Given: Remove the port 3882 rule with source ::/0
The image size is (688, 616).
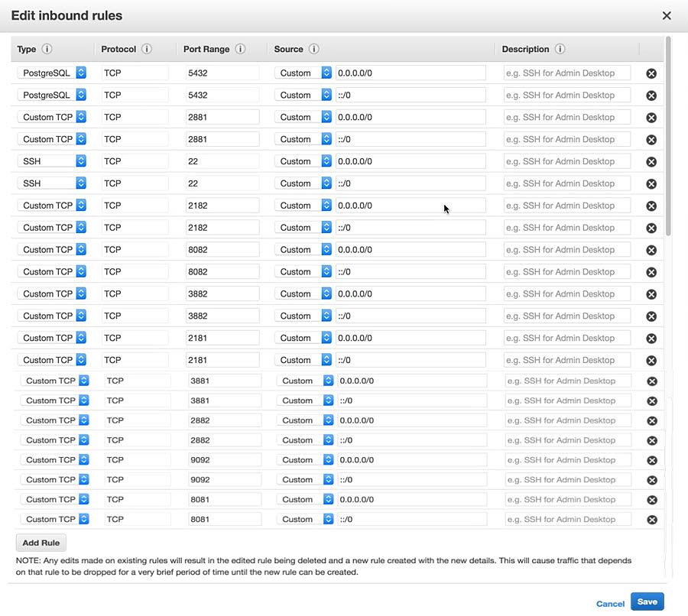Looking at the screenshot, I should (x=651, y=316).
